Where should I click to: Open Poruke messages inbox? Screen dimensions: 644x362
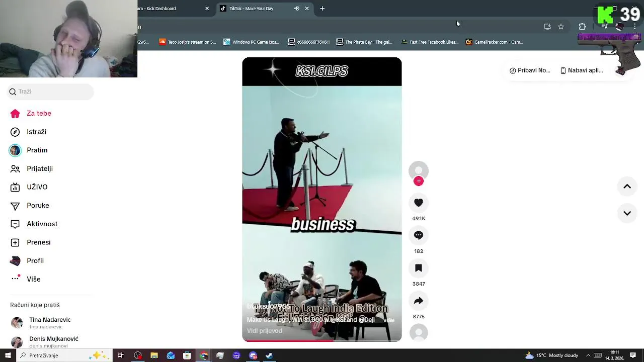point(30,205)
